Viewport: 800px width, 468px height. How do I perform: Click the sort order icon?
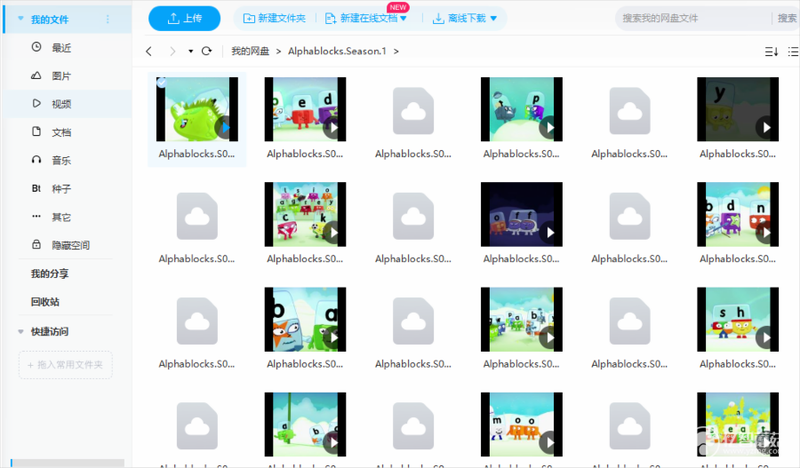(x=771, y=52)
